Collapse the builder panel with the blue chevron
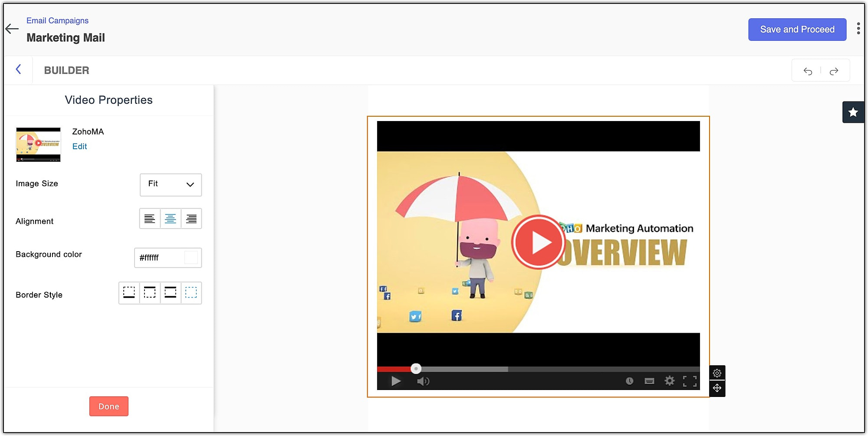The image size is (868, 436). point(18,69)
